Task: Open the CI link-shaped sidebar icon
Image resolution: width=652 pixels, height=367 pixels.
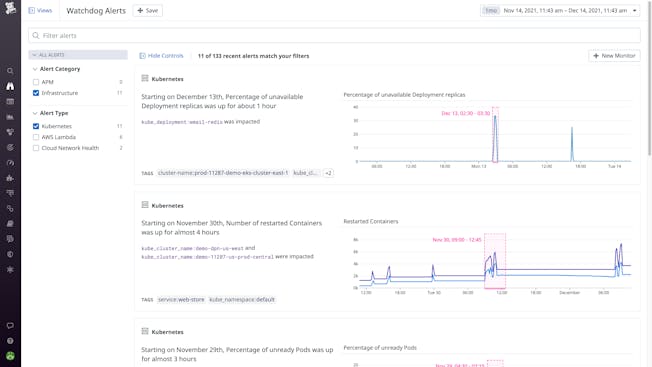Action: click(x=10, y=208)
